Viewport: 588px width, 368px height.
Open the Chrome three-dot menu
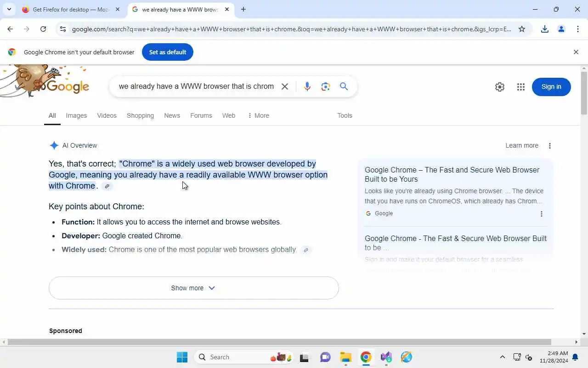tap(578, 29)
